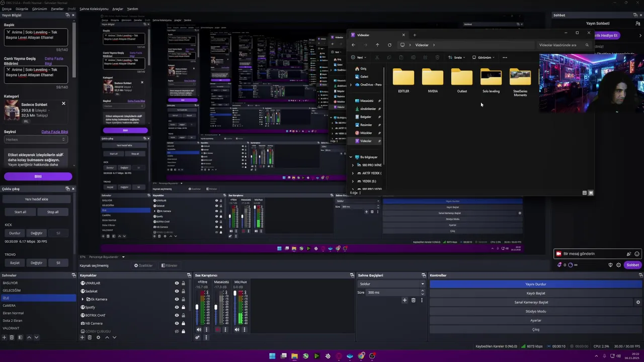Hide the BOTRIX CHAT source
The height and width of the screenshot is (362, 644).
pyautogui.click(x=177, y=315)
